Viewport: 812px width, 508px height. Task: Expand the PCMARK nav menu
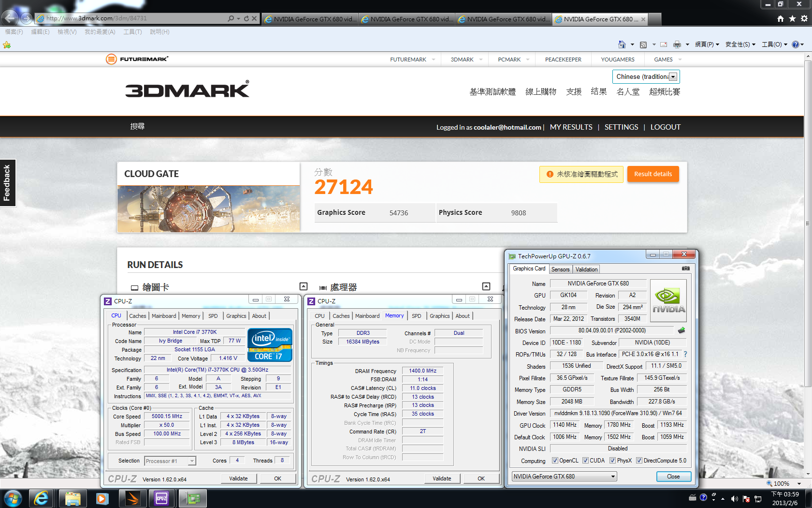click(x=528, y=60)
